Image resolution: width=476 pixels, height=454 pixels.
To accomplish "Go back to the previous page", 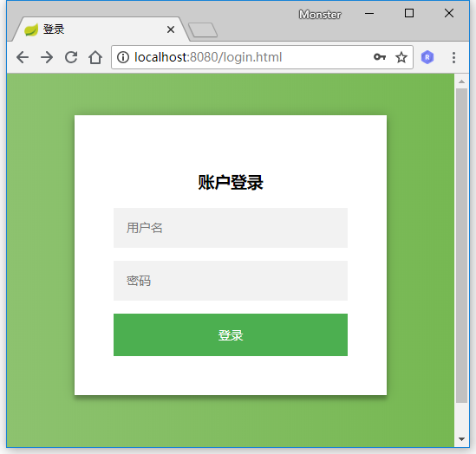I will 23,57.
